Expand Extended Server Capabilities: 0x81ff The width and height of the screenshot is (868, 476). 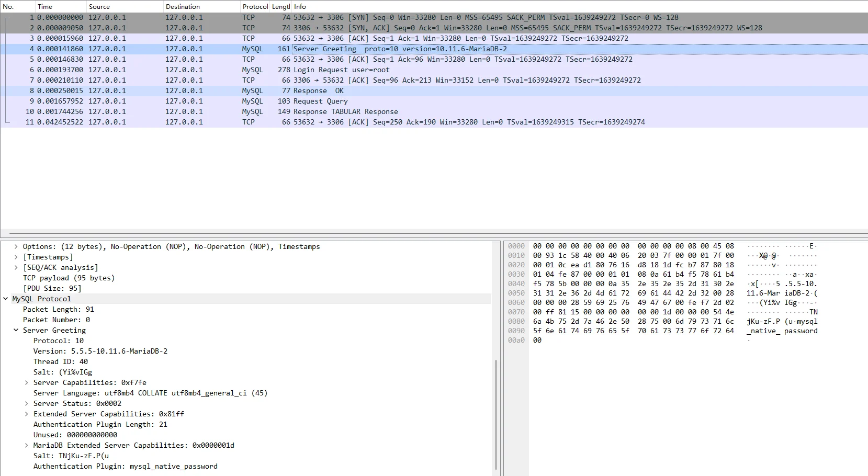click(x=27, y=414)
